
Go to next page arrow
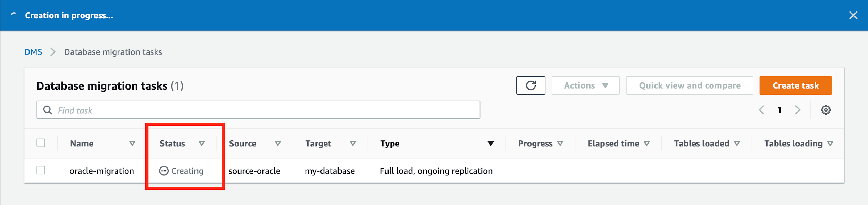(798, 110)
